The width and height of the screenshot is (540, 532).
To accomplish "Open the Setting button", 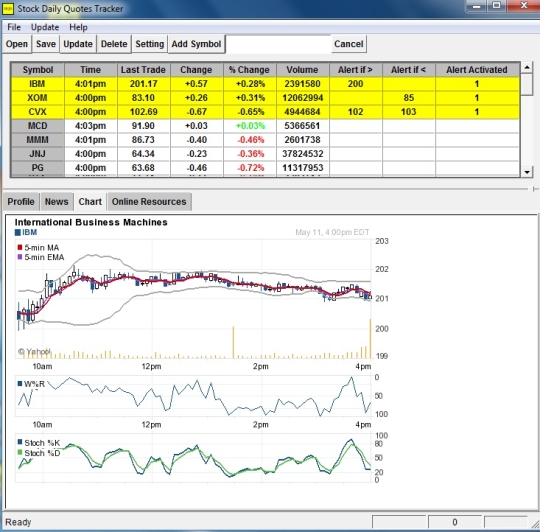I will 149,44.
